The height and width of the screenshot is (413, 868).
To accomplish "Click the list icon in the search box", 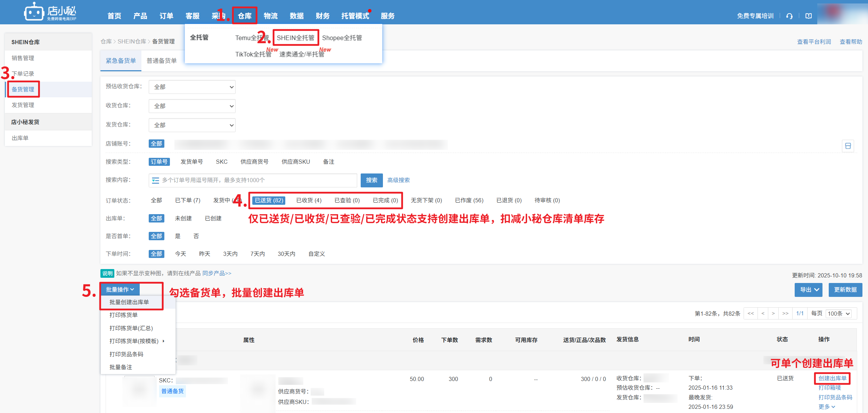I will coord(155,180).
